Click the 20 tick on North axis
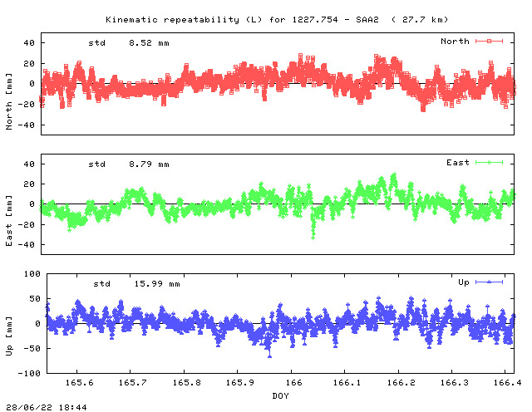The width and height of the screenshot is (532, 412). coord(29,63)
